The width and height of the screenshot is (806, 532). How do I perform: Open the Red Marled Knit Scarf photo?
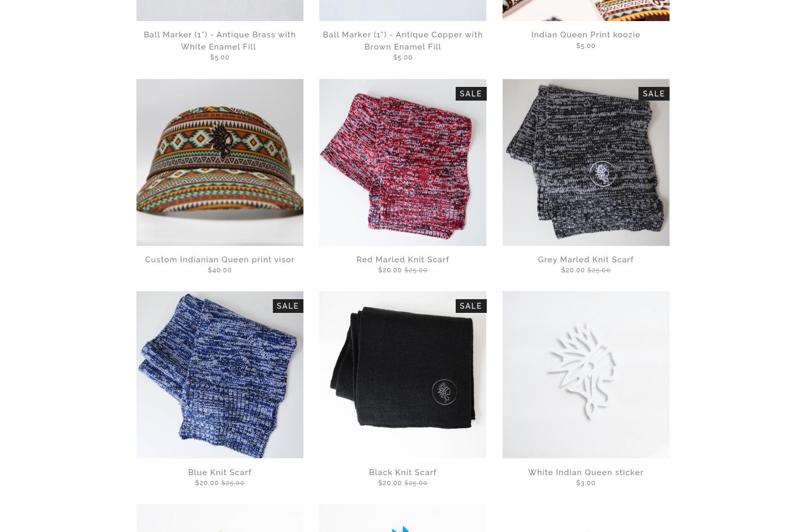click(402, 162)
